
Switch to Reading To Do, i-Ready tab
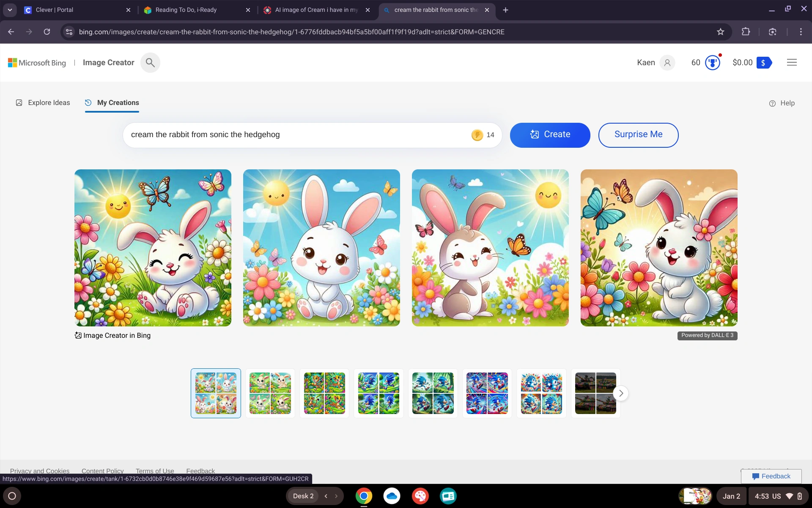coord(186,10)
